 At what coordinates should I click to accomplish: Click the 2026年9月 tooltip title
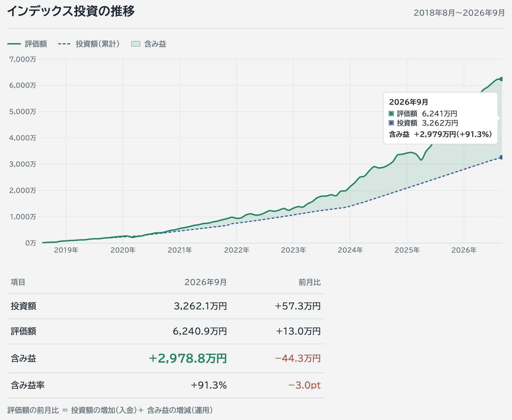click(408, 102)
